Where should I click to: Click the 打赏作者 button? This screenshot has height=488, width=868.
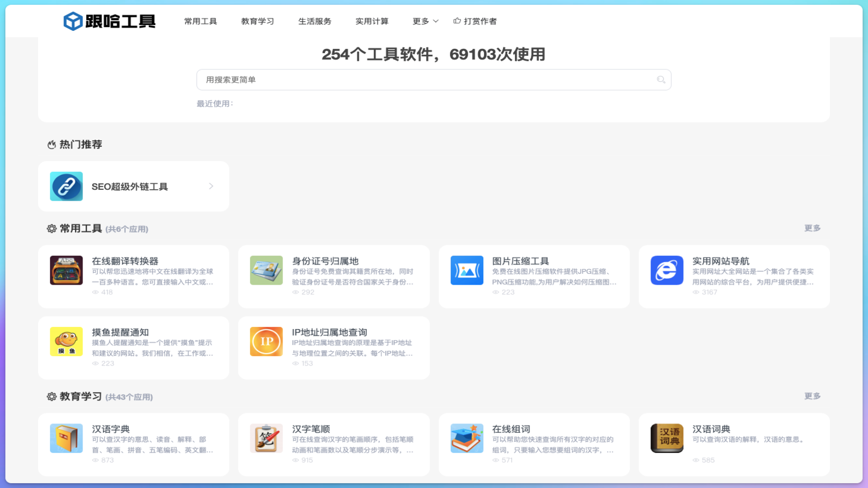tap(475, 21)
